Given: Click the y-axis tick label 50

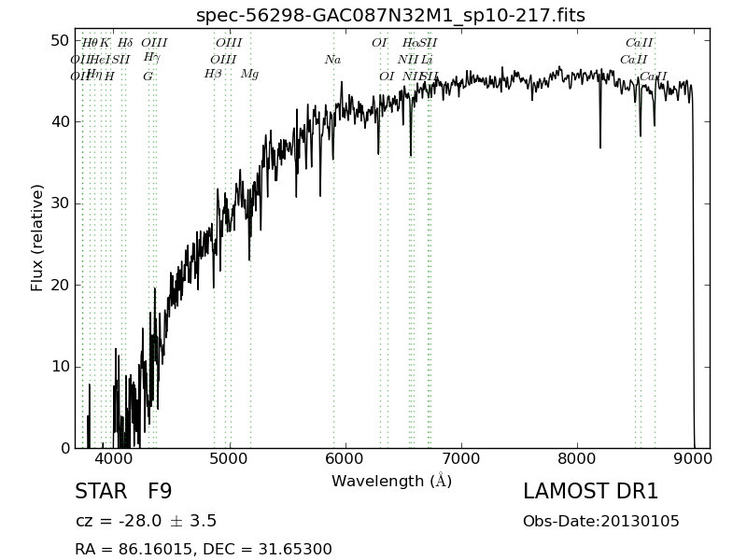Looking at the screenshot, I should click(x=60, y=41).
